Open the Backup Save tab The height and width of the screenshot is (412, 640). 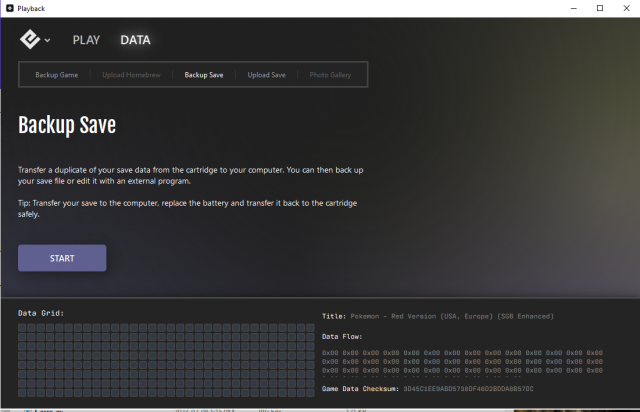tap(204, 75)
